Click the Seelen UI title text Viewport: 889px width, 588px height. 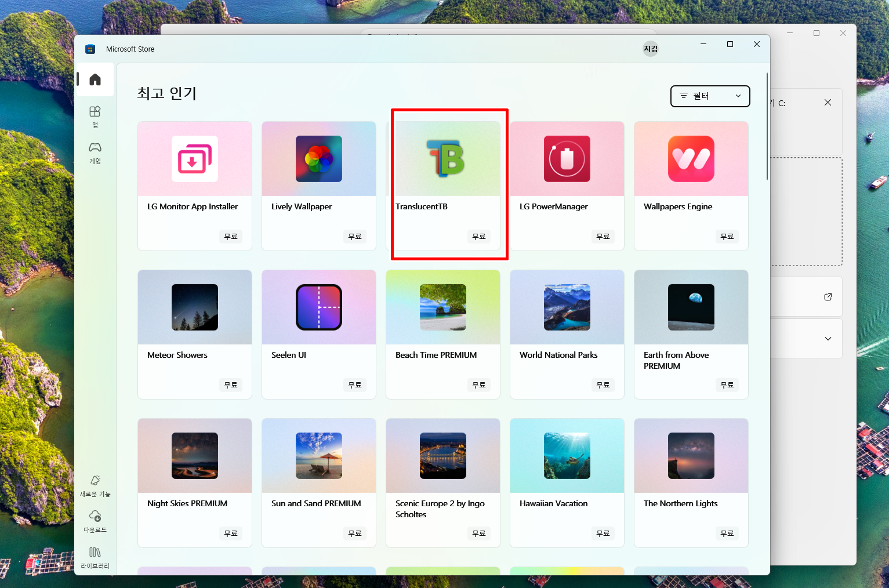click(289, 355)
